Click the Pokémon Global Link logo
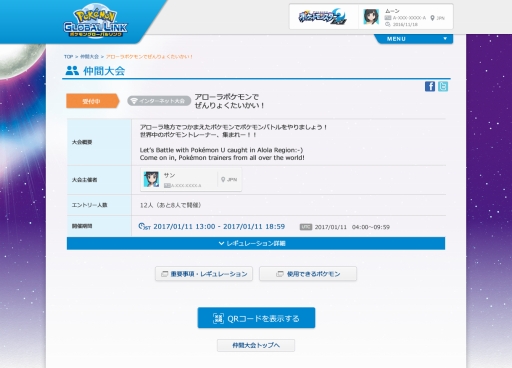Image resolution: width=512 pixels, height=368 pixels. click(95, 21)
